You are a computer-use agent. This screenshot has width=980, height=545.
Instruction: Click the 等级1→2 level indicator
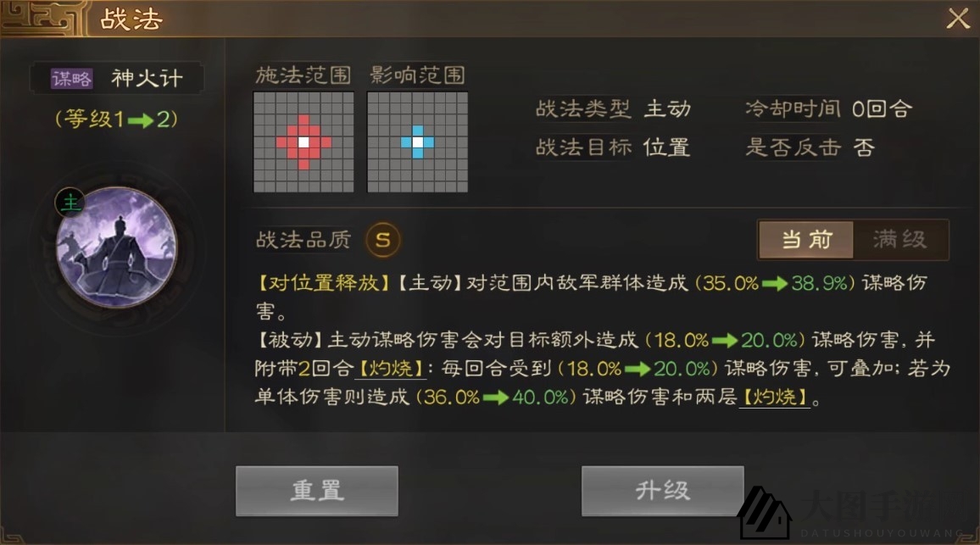tap(116, 119)
